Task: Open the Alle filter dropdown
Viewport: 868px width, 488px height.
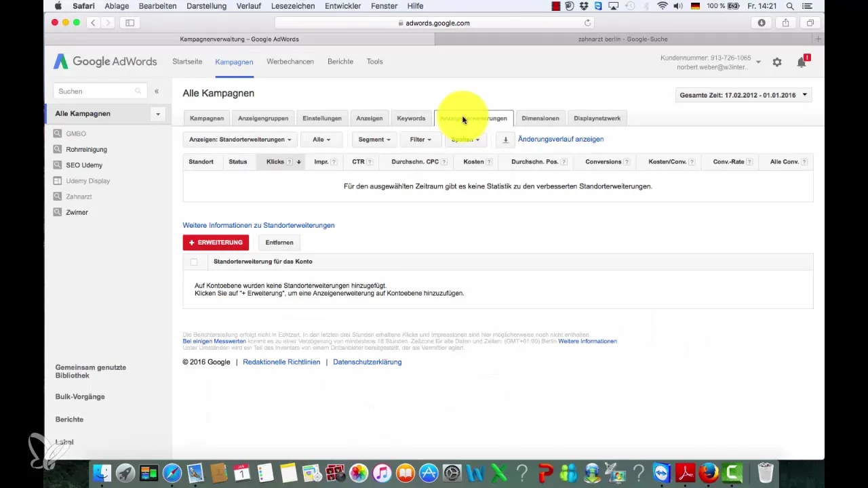Action: 321,140
